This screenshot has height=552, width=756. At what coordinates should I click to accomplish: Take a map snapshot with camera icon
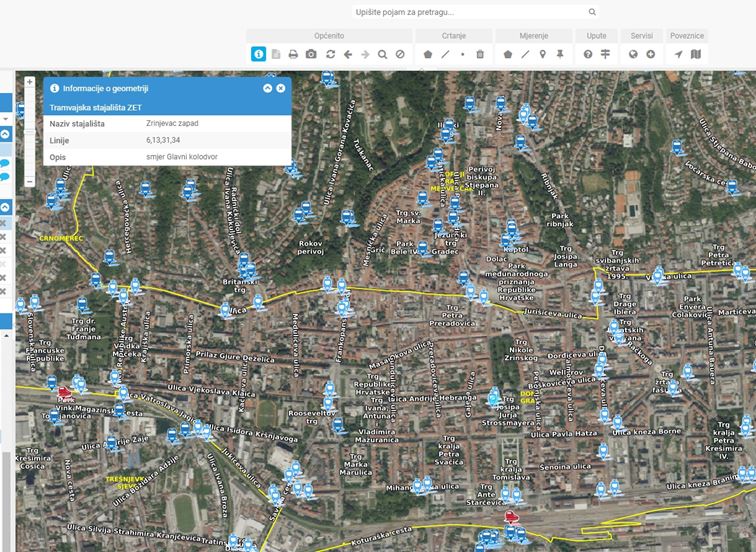tap(311, 54)
